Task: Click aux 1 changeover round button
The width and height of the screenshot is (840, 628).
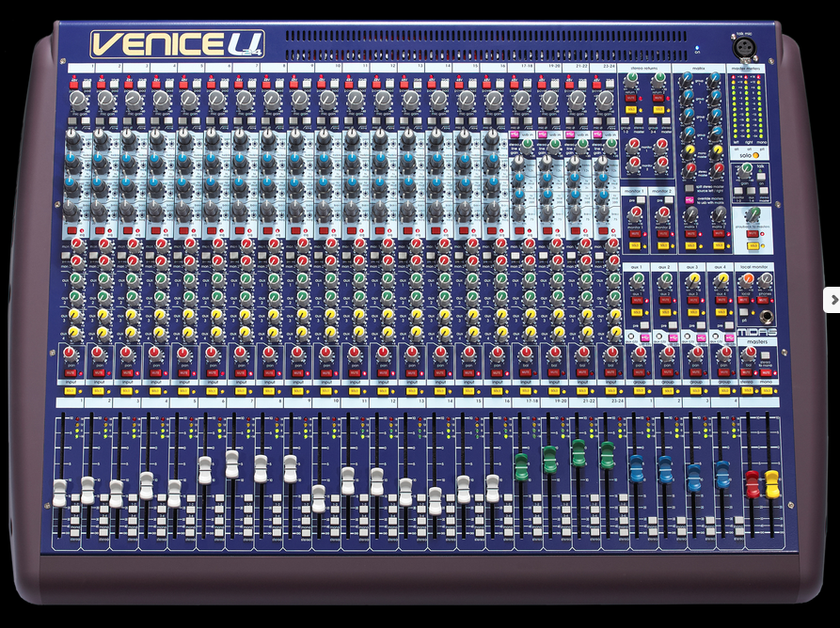Action: (629, 338)
